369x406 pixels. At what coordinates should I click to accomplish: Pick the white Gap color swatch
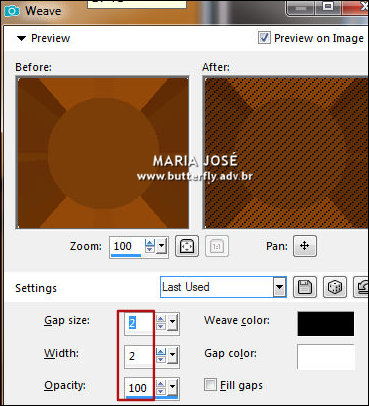(x=326, y=357)
